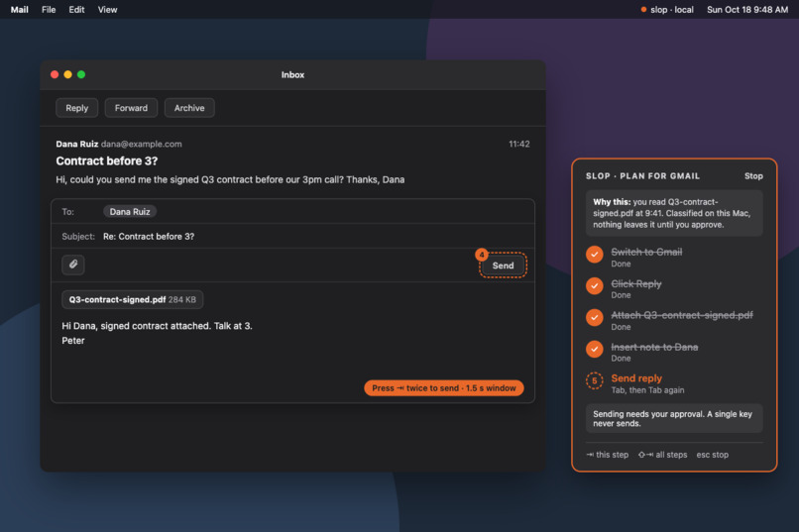The width and height of the screenshot is (799, 532).
Task: Select the Dana Ruiz recipient chip
Action: tap(130, 212)
